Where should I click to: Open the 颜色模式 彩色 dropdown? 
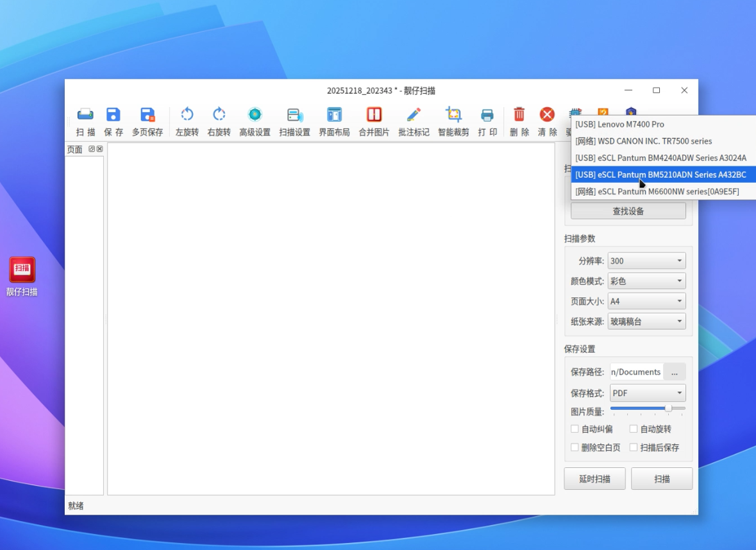[x=646, y=281]
